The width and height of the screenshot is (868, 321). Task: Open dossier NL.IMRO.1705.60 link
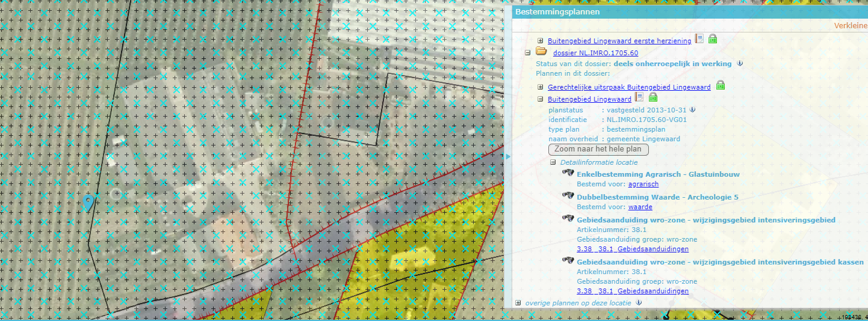click(595, 53)
